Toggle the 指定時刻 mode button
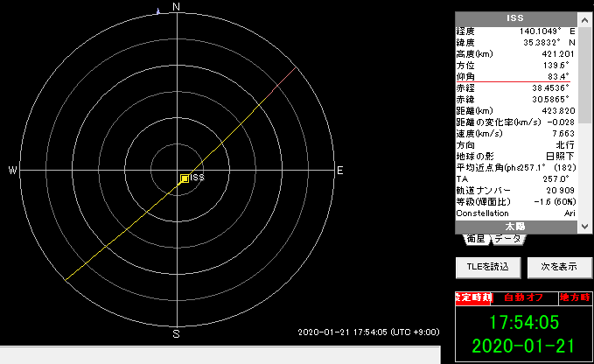 pyautogui.click(x=473, y=298)
